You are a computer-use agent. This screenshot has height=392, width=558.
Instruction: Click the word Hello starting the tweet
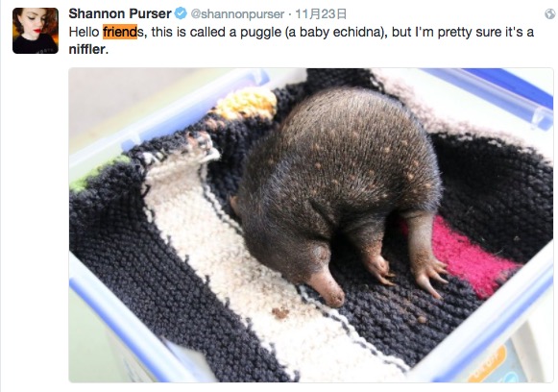pyautogui.click(x=84, y=32)
